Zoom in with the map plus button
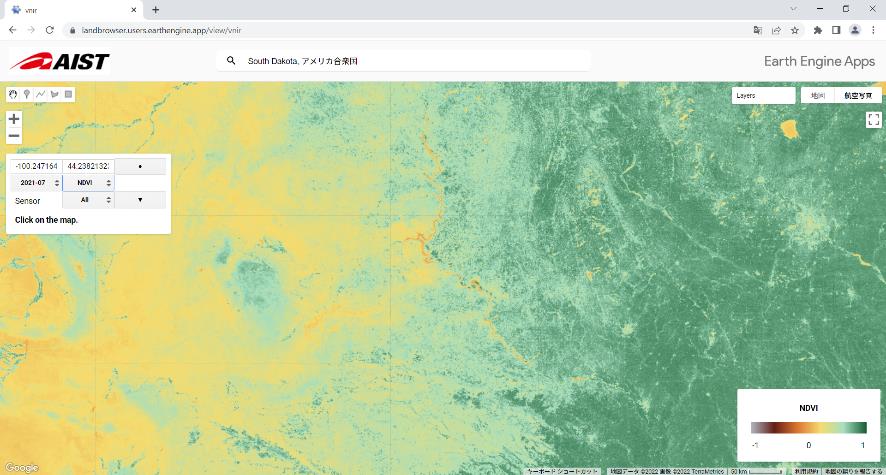 (14, 119)
